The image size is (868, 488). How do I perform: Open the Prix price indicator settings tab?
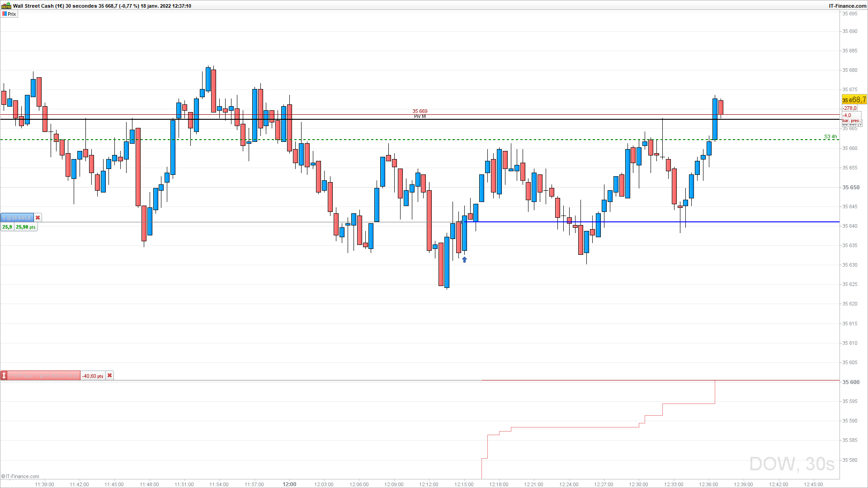point(11,14)
